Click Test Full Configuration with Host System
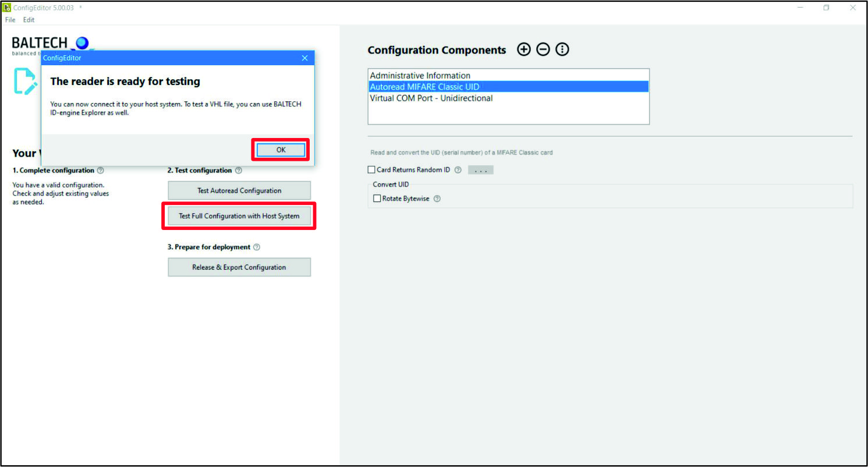868x467 pixels. 239,216
